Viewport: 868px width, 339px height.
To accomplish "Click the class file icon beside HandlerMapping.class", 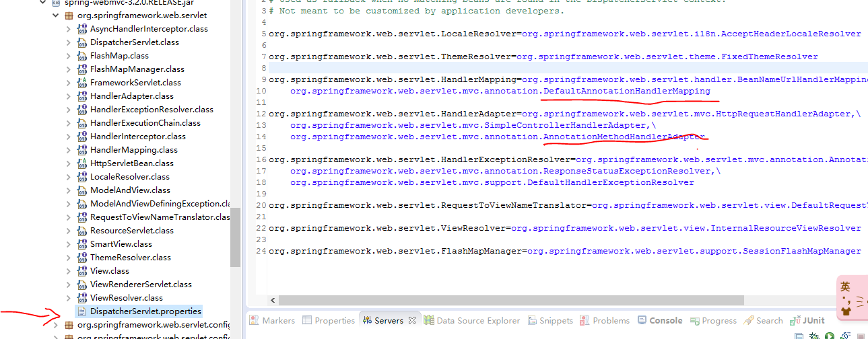I will (x=82, y=150).
